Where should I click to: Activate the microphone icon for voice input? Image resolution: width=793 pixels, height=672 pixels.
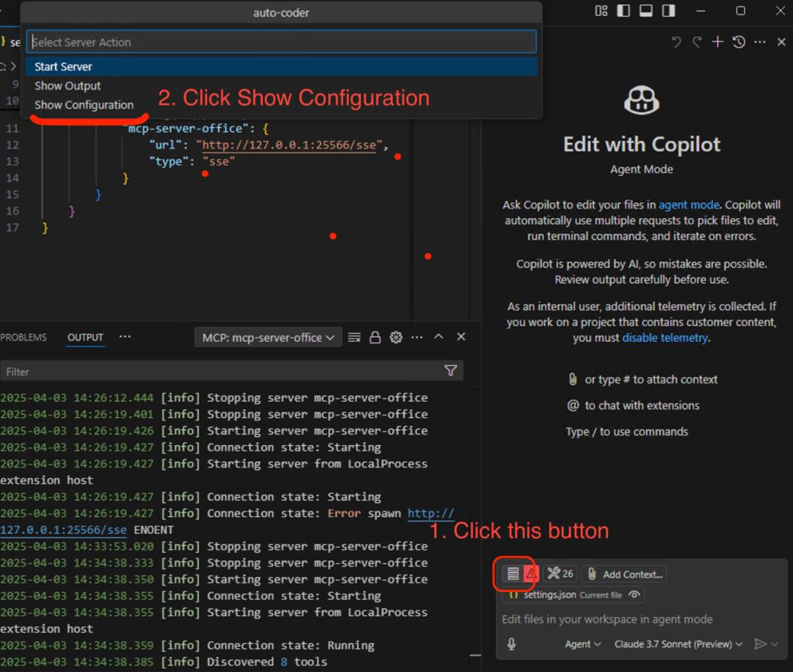(x=511, y=643)
